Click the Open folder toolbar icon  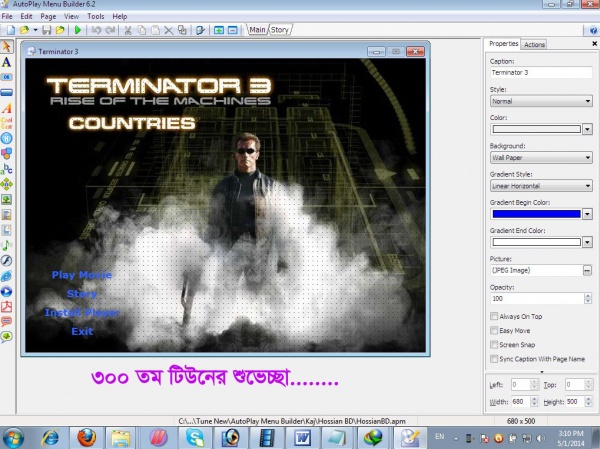coord(24,30)
